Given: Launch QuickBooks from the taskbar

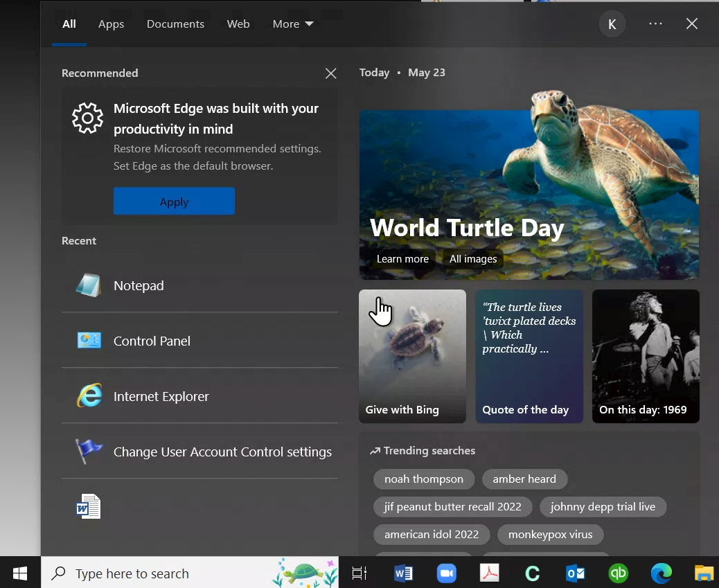Looking at the screenshot, I should [x=618, y=573].
